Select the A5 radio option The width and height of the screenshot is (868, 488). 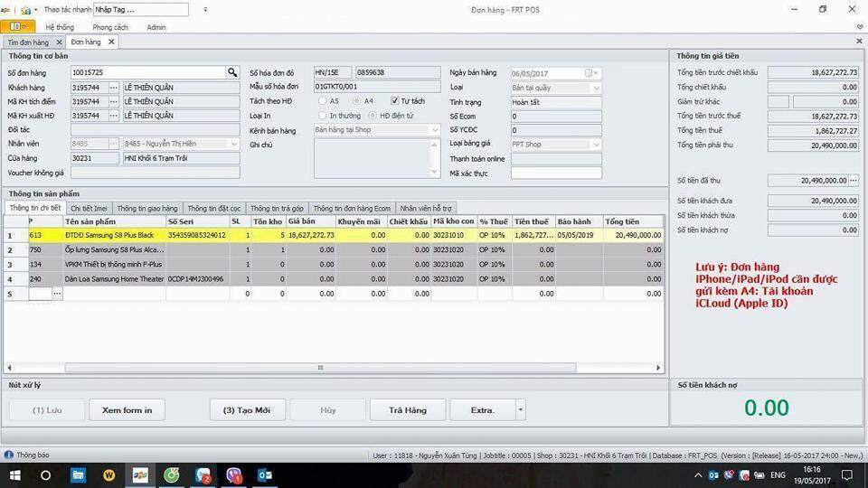(323, 101)
